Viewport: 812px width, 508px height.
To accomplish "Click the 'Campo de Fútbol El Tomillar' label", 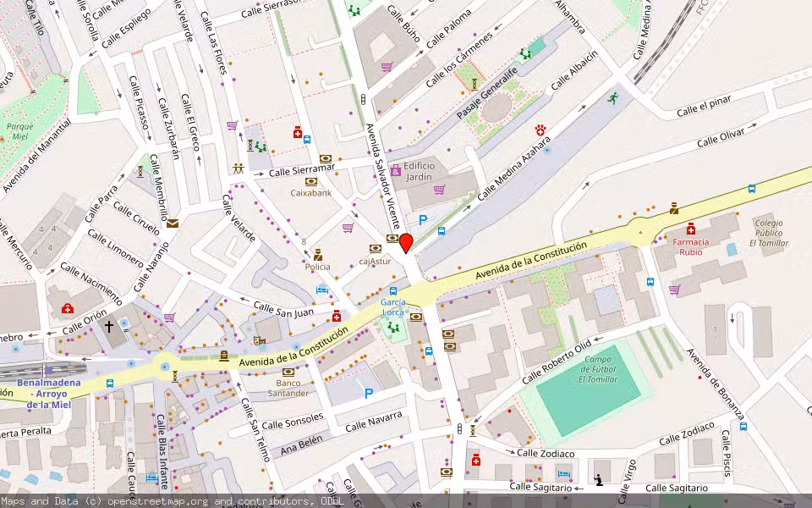I will pyautogui.click(x=599, y=369).
